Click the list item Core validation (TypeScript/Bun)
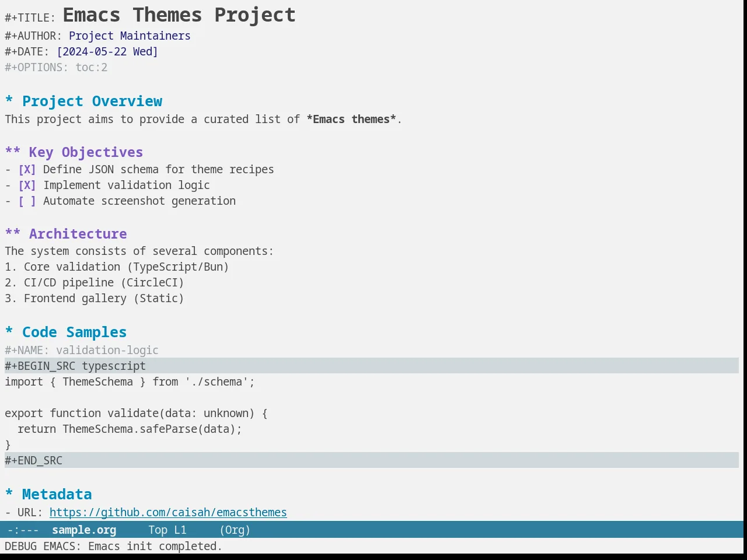Viewport: 747px width, 560px height. (126, 267)
